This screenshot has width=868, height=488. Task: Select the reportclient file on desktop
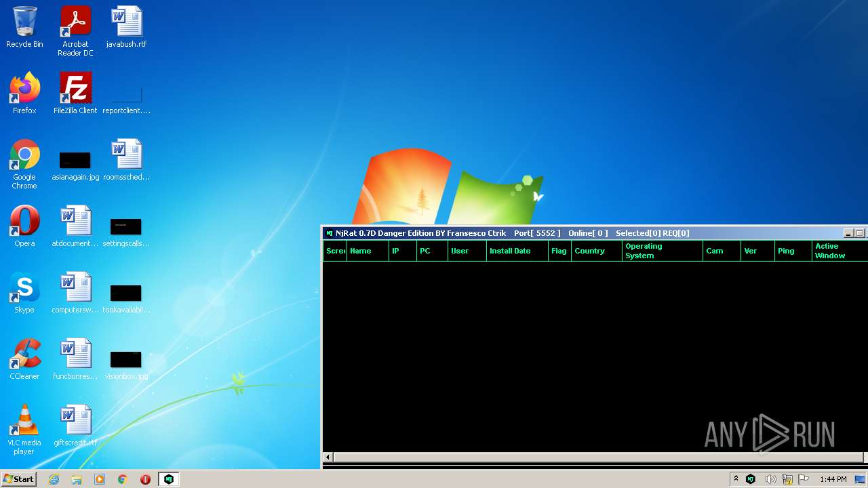pos(126,98)
